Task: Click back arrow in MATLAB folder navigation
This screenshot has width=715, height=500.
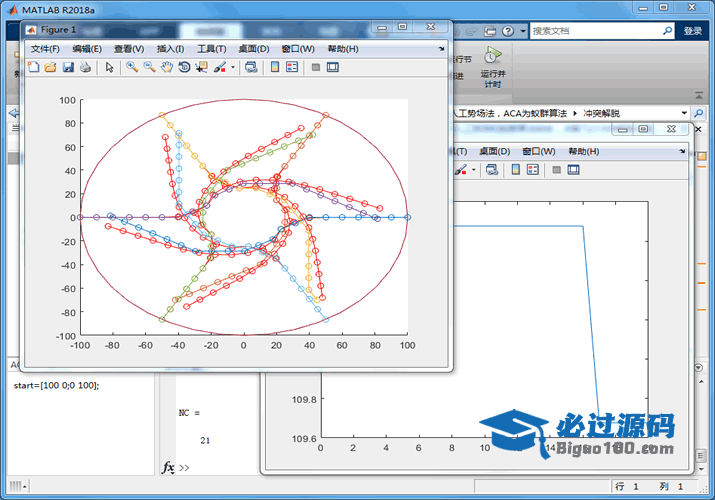Action: pyautogui.click(x=14, y=113)
